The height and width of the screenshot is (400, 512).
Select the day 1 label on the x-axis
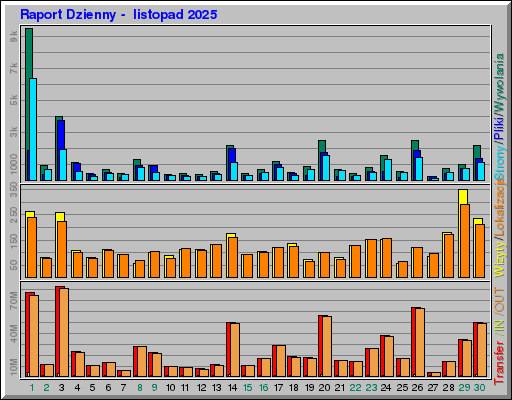(32, 388)
